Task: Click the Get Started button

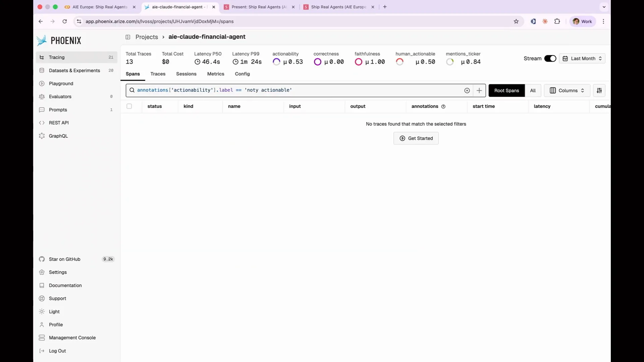Action: tap(416, 138)
